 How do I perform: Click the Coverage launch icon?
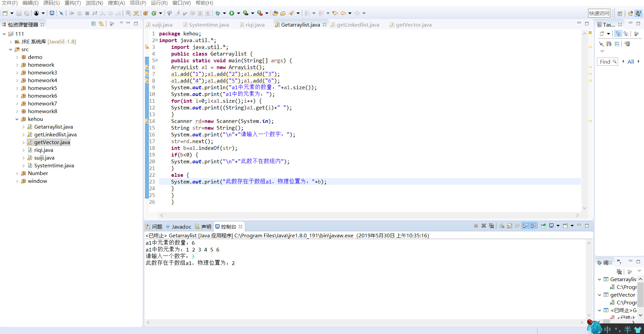[x=246, y=13]
